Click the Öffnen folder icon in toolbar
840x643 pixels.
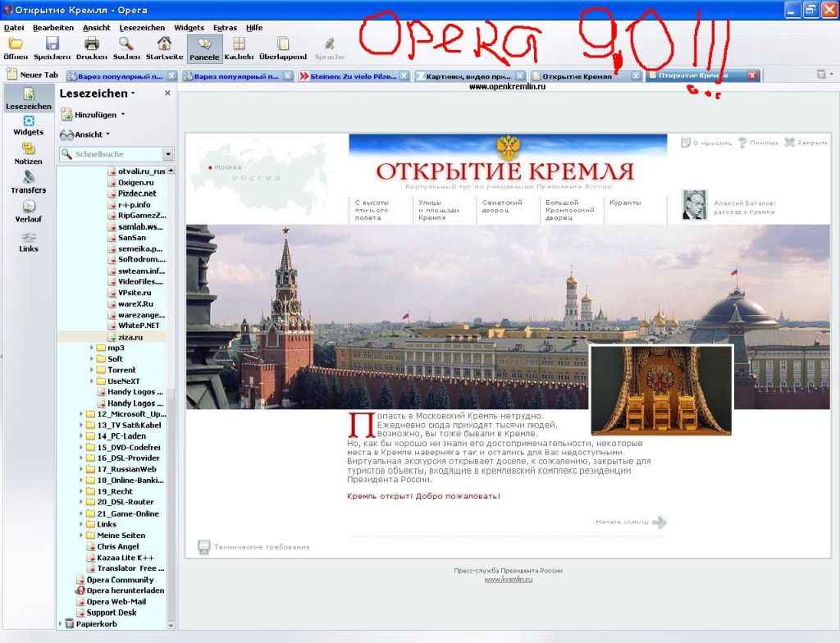pyautogui.click(x=16, y=44)
